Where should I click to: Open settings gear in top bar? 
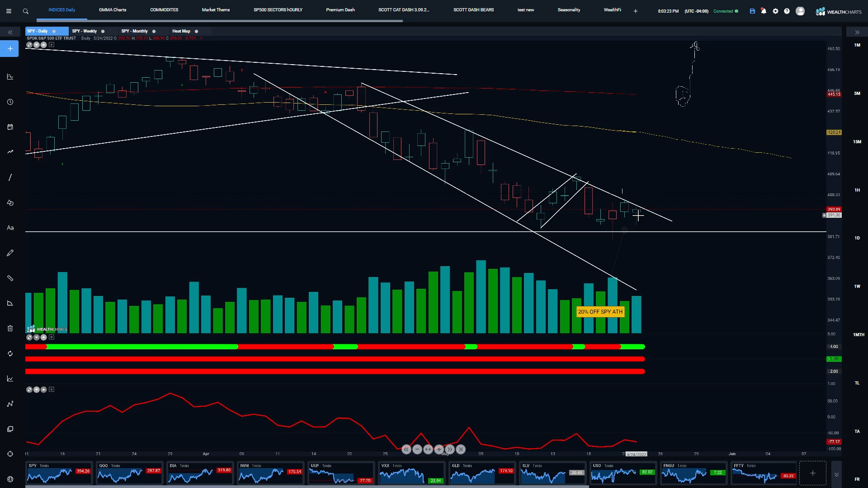[x=775, y=11]
